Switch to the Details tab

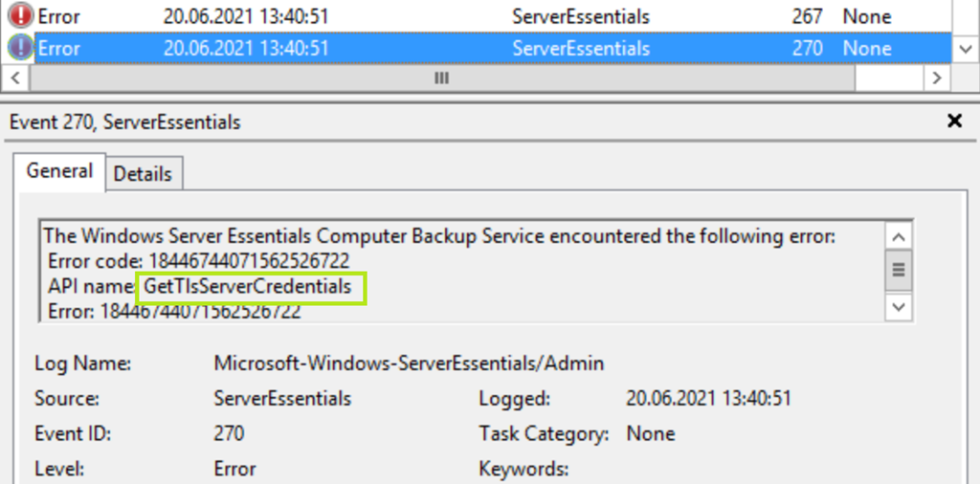143,174
